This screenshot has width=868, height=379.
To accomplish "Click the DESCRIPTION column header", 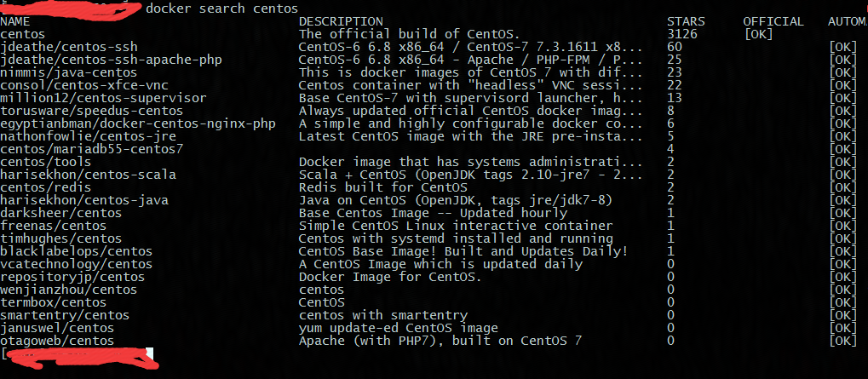I will pyautogui.click(x=341, y=21).
